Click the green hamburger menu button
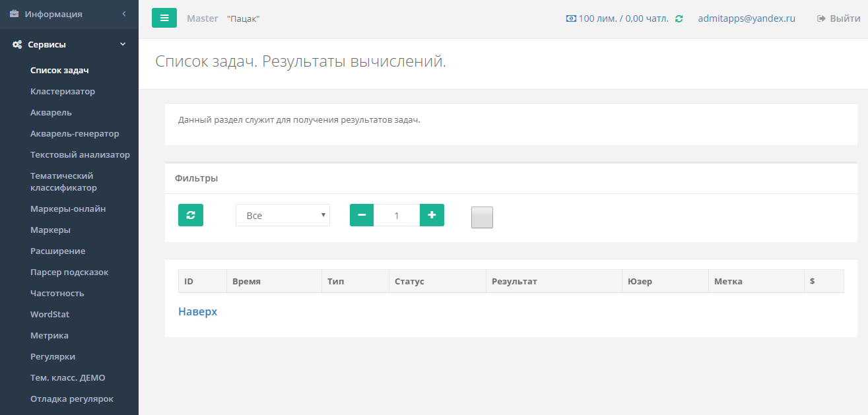Image resolution: width=868 pixels, height=415 pixels. pyautogui.click(x=164, y=18)
